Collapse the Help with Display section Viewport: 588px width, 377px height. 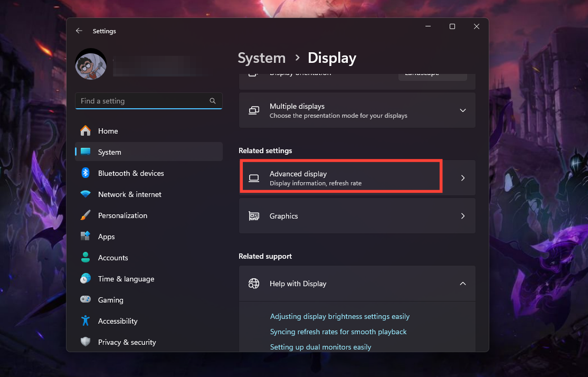(x=357, y=284)
